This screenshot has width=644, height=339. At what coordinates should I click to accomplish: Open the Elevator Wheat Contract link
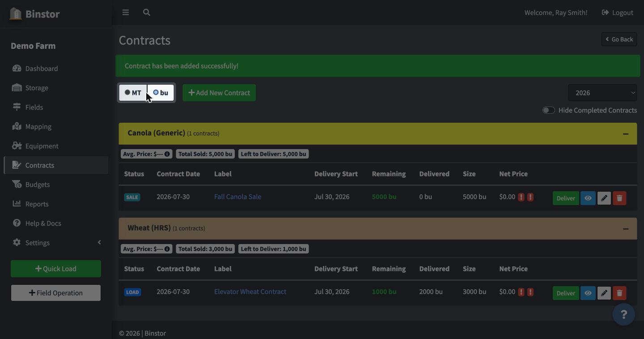click(x=250, y=292)
